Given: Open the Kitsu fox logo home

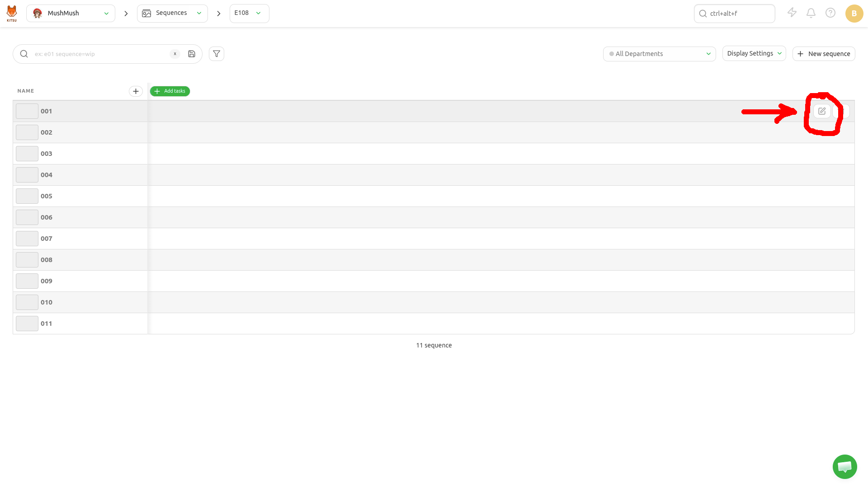Looking at the screenshot, I should tap(12, 14).
